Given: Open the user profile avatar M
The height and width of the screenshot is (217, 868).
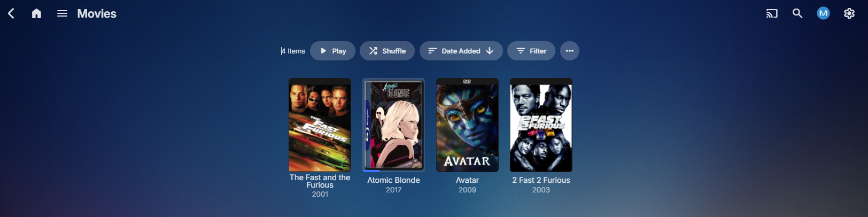Looking at the screenshot, I should pyautogui.click(x=823, y=13).
